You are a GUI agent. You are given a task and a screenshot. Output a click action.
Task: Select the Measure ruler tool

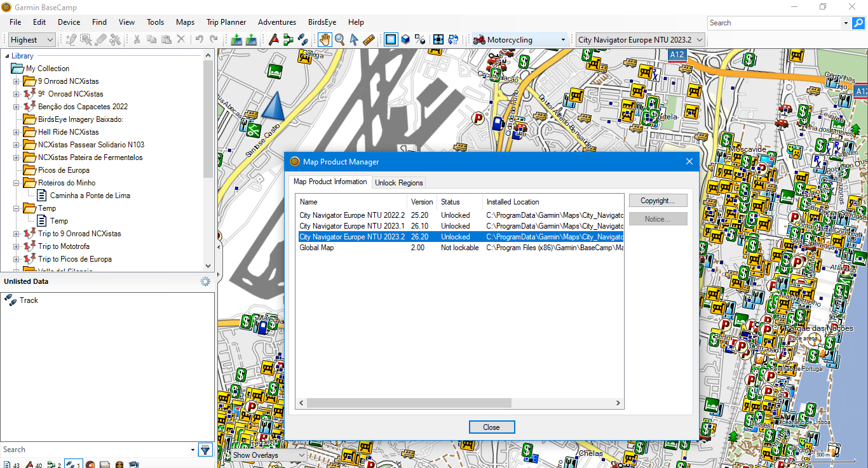click(369, 39)
